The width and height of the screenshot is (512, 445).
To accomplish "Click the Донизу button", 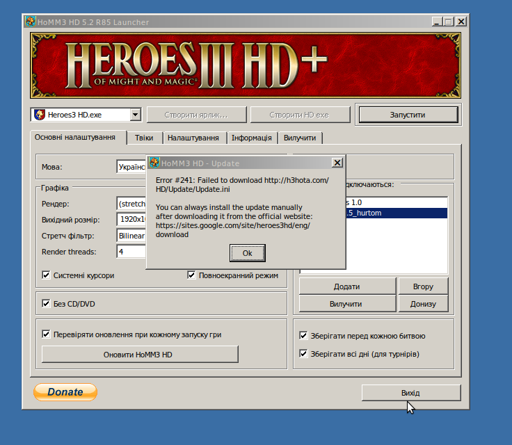I will click(x=423, y=304).
